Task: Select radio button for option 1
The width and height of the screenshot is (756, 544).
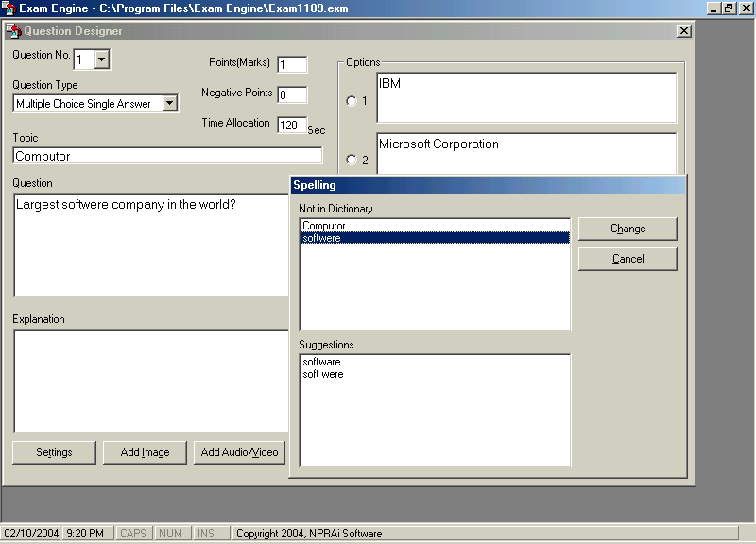Action: [x=352, y=101]
